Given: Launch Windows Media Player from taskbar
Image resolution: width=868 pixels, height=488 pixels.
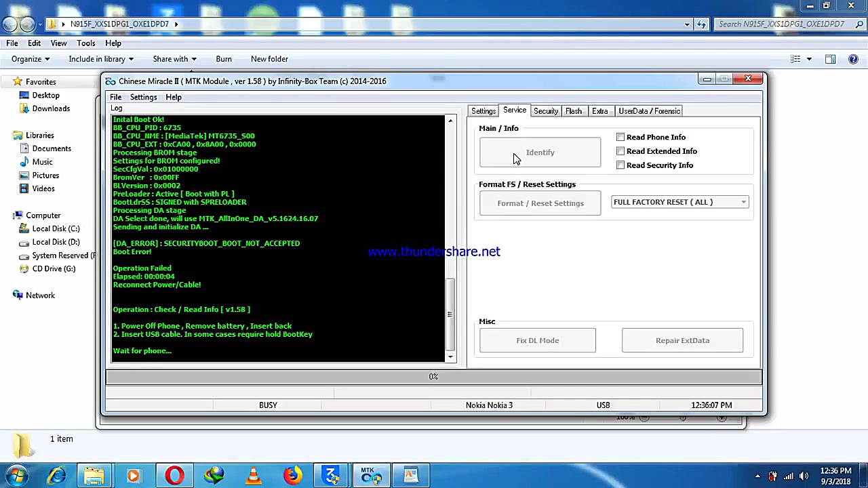Looking at the screenshot, I should click(x=134, y=476).
